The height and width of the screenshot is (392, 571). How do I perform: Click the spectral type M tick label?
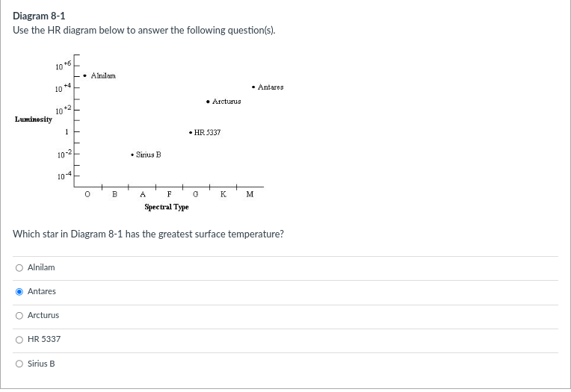pyautogui.click(x=250, y=196)
